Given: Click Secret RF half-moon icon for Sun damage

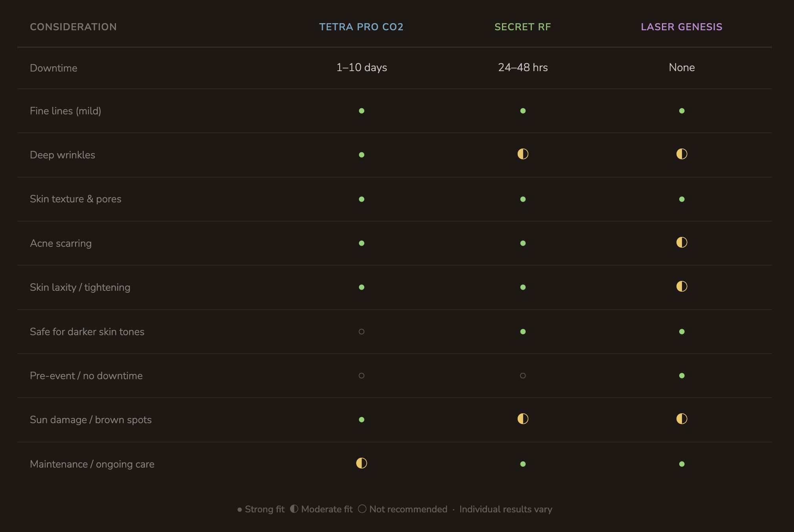Looking at the screenshot, I should tap(523, 419).
